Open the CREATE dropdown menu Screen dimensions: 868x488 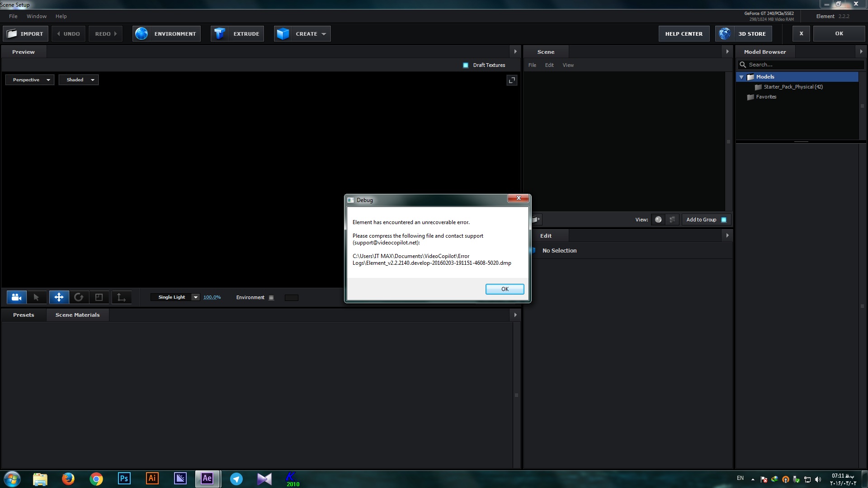(x=302, y=34)
